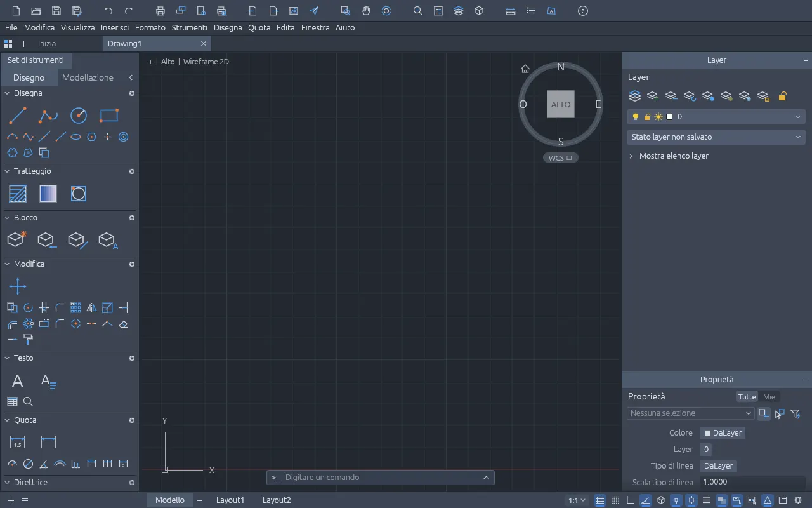The width and height of the screenshot is (812, 508).
Task: Toggle layer 0 light bulb visibility
Action: 636,117
